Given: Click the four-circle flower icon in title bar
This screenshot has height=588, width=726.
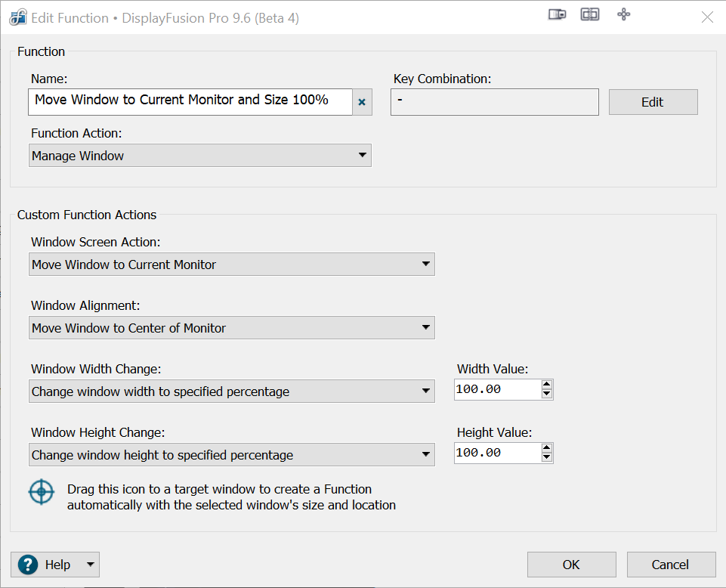Looking at the screenshot, I should click(624, 15).
